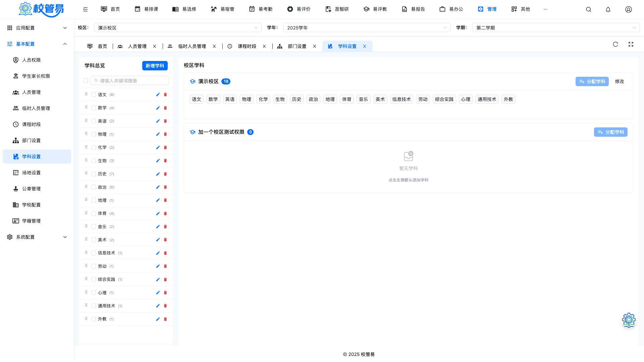Viewport: 644px width, 362px height.
Task: Open the 校区 dropdown
Action: point(178,27)
